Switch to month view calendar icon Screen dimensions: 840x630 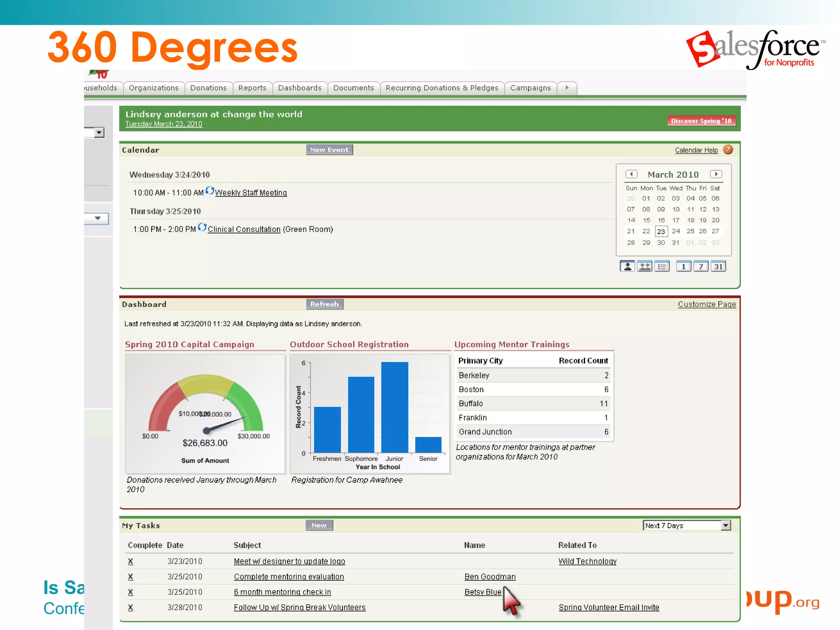coord(718,267)
